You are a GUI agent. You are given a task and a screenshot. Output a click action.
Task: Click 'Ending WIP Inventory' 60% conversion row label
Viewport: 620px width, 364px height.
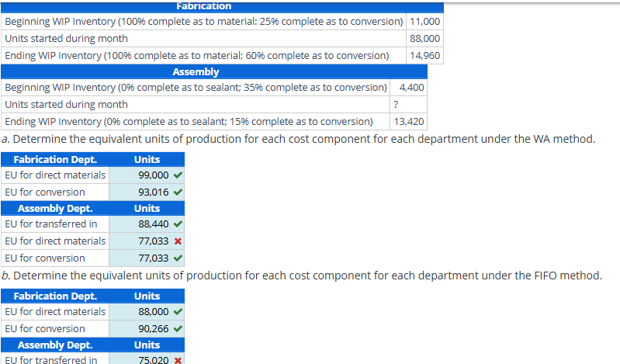(x=197, y=55)
